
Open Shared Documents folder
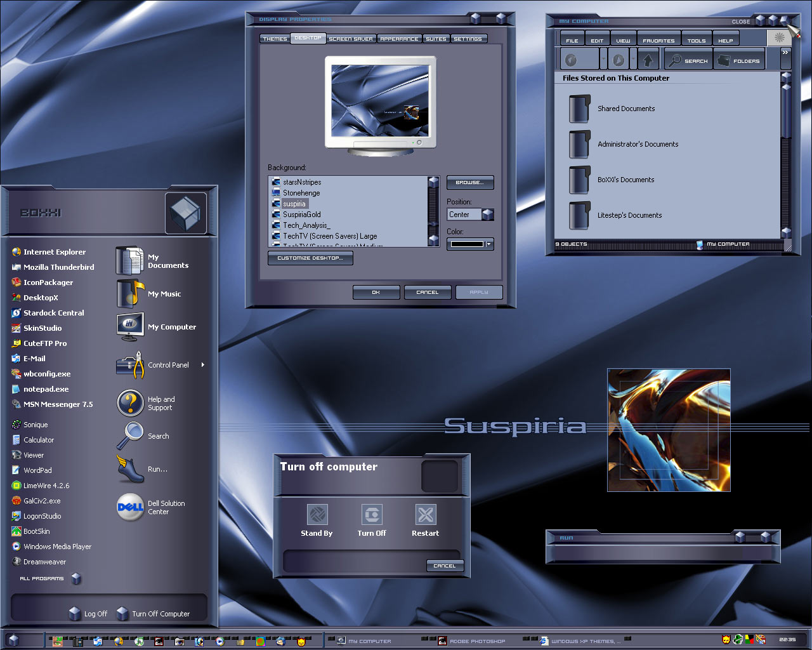coord(613,109)
